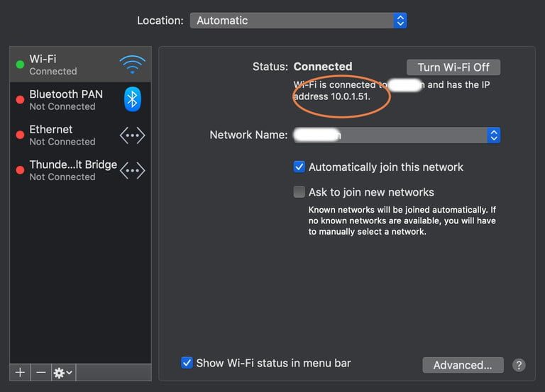Toggle Show Wi-Fi status in menu bar

pos(187,363)
